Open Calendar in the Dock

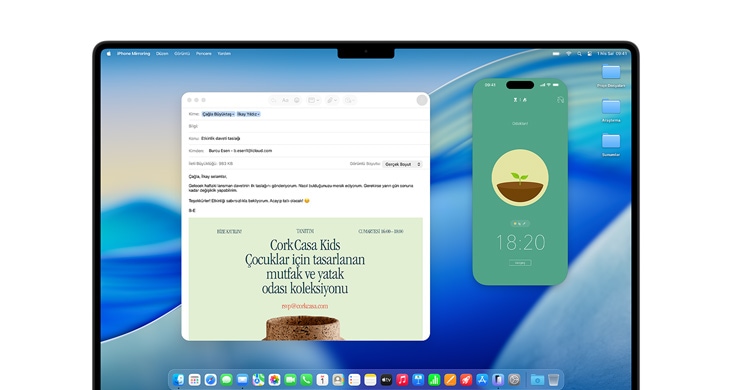(x=322, y=380)
